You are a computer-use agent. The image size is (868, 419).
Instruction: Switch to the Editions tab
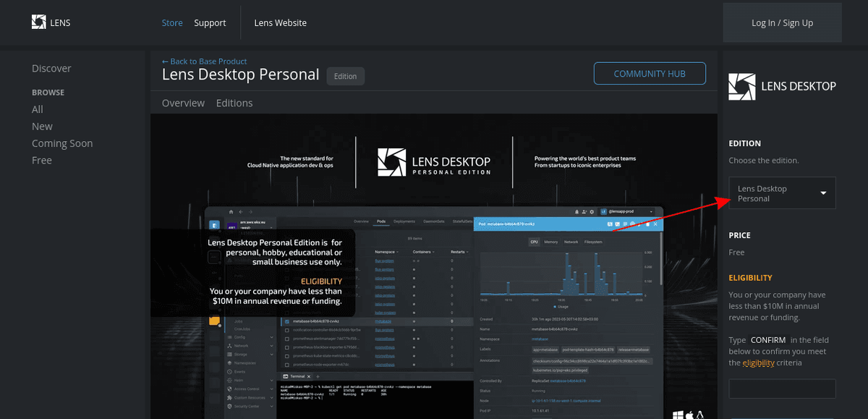pyautogui.click(x=234, y=103)
